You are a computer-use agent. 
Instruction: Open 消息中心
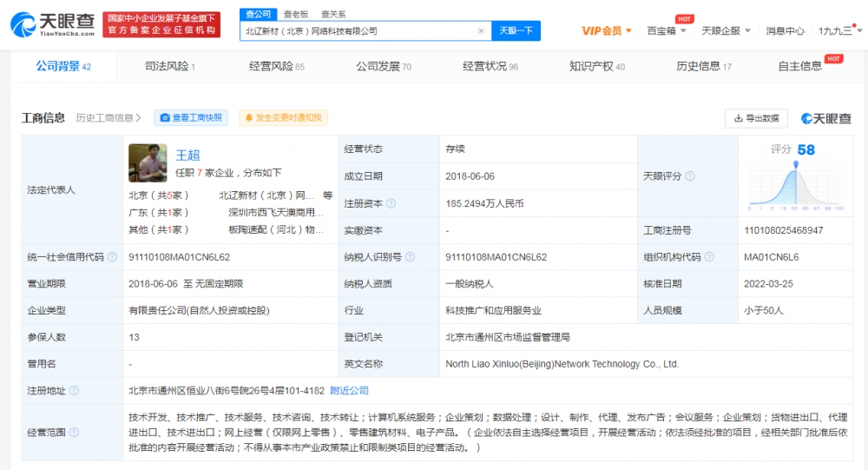785,31
